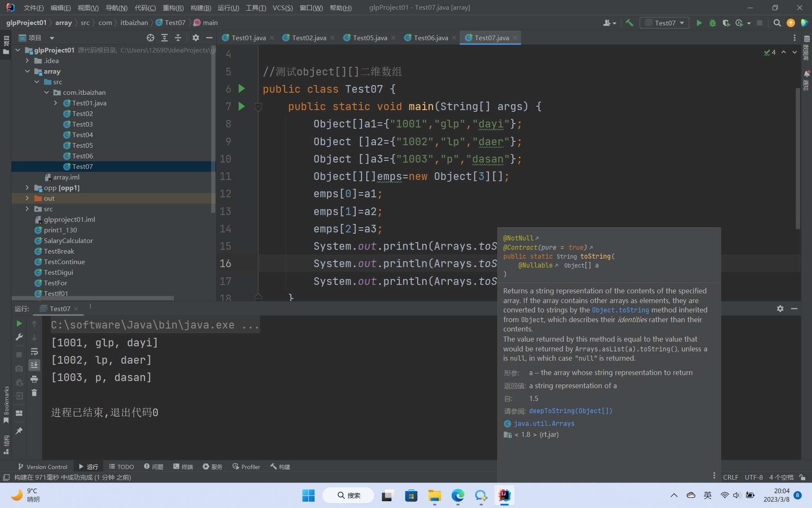Open editor tabs more options menu
812x508 pixels.
tap(795, 38)
